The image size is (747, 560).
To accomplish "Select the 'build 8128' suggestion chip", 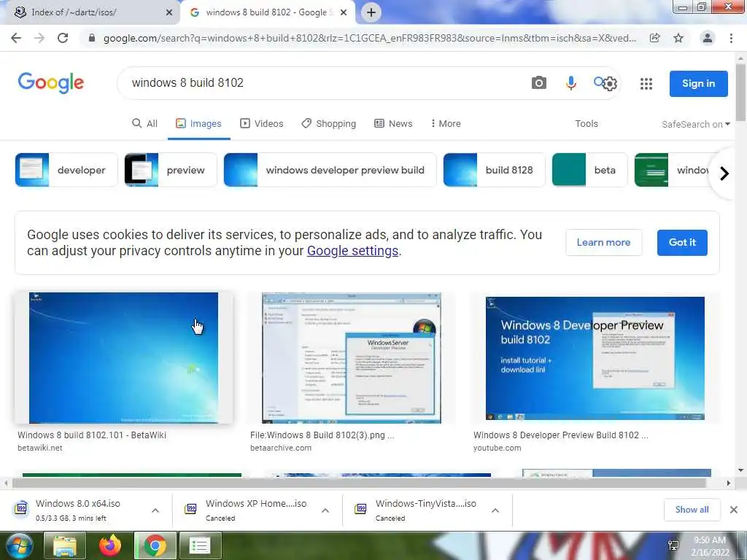I will pyautogui.click(x=494, y=170).
